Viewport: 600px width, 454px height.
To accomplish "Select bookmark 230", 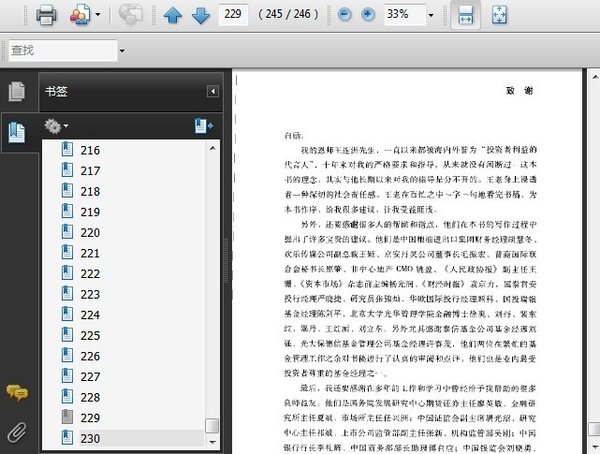I will pos(90,439).
